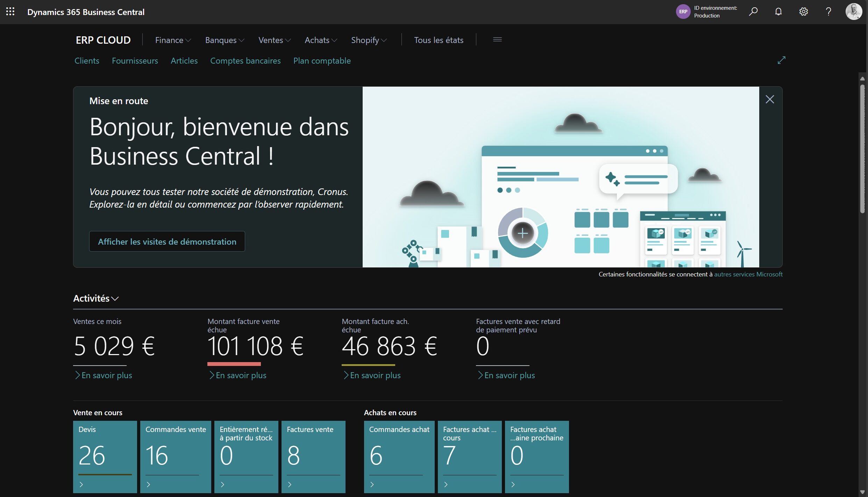Click the arrow on Factures achat ... cours tile
The height and width of the screenshot is (497, 868).
(x=446, y=484)
